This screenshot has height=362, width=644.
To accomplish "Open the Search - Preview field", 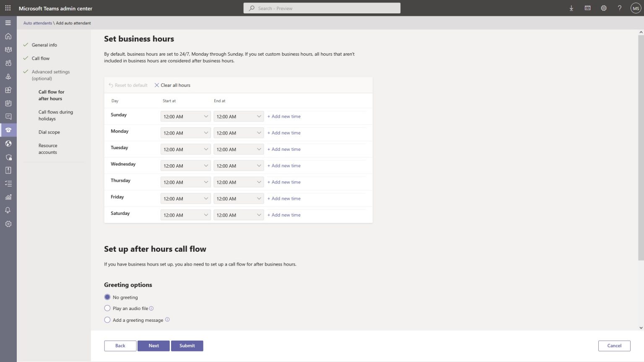I will pyautogui.click(x=322, y=8).
